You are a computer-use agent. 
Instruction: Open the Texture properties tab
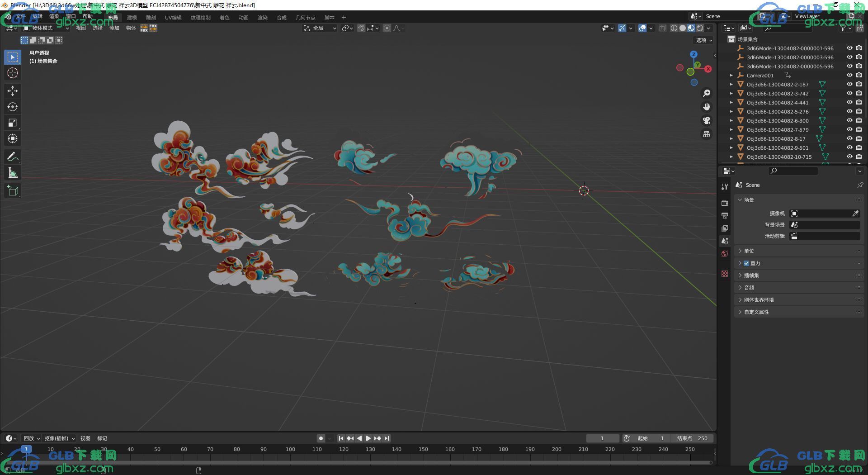(x=725, y=274)
